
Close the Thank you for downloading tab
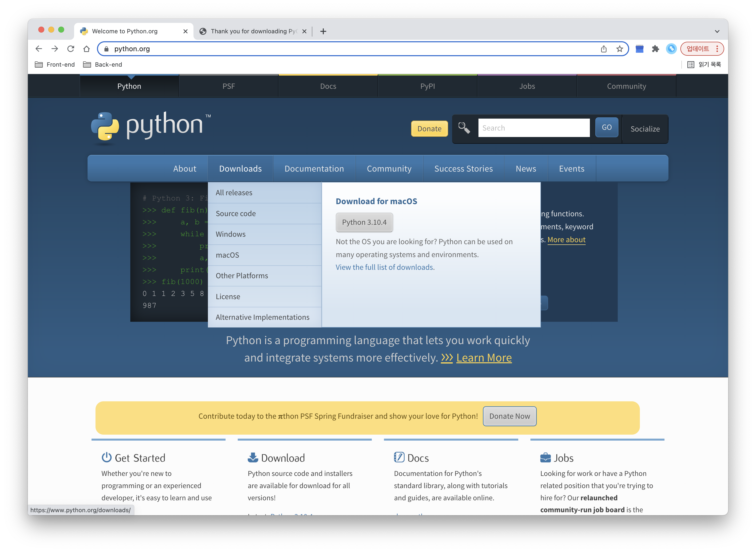tap(304, 31)
